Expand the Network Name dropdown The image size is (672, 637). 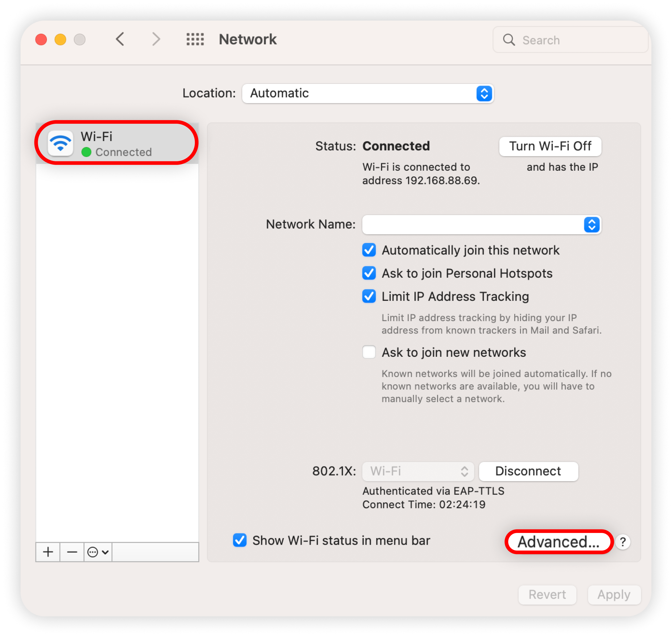(482, 225)
